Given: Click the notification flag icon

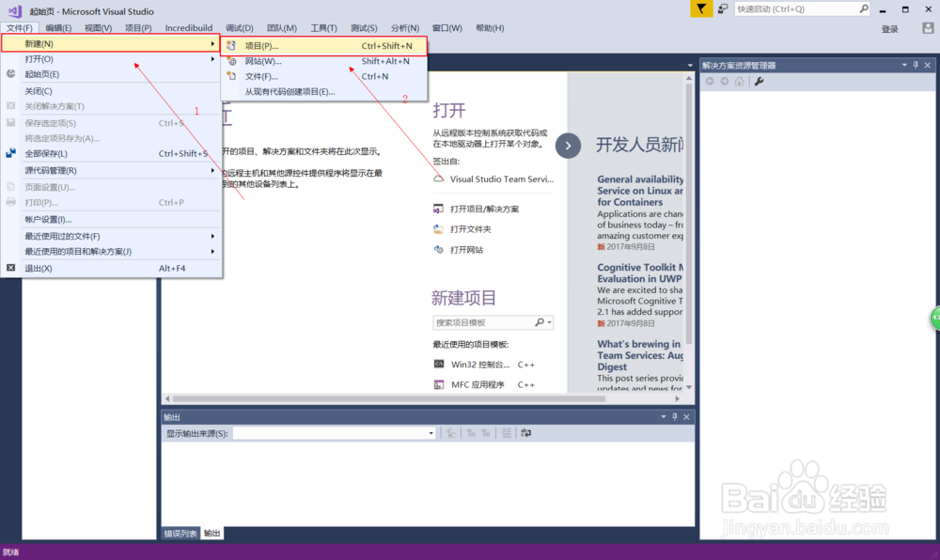Looking at the screenshot, I should [x=701, y=9].
